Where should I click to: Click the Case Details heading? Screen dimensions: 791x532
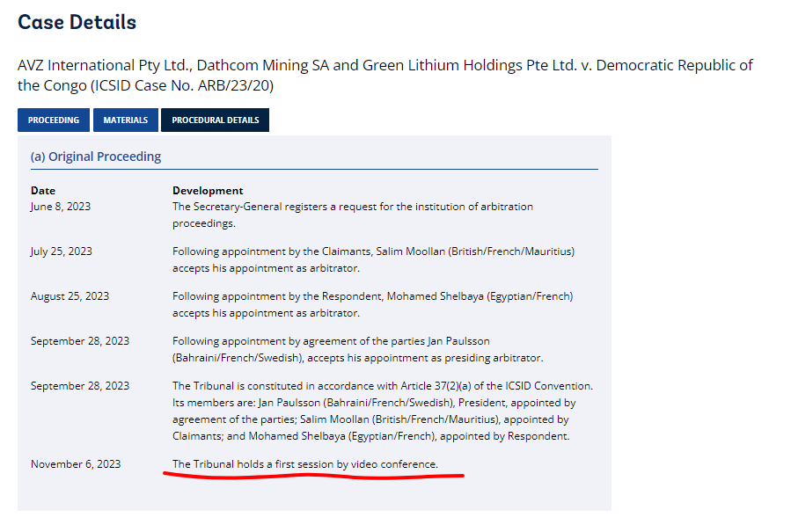click(x=77, y=22)
